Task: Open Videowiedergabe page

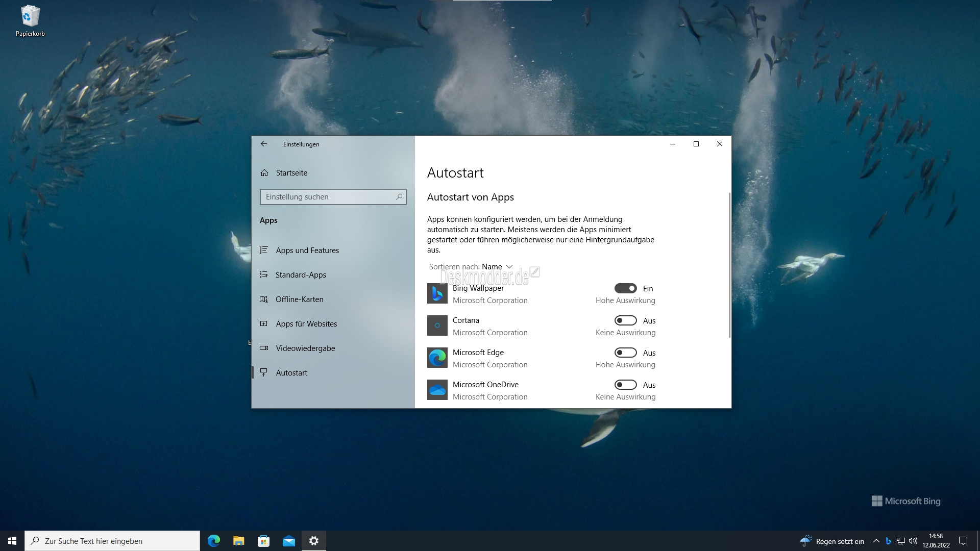Action: (x=333, y=348)
